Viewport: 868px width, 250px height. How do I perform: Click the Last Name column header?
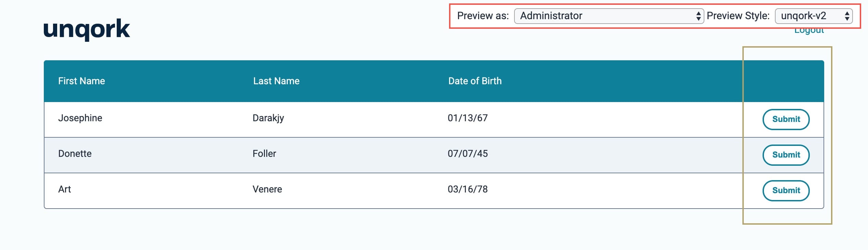pos(276,81)
